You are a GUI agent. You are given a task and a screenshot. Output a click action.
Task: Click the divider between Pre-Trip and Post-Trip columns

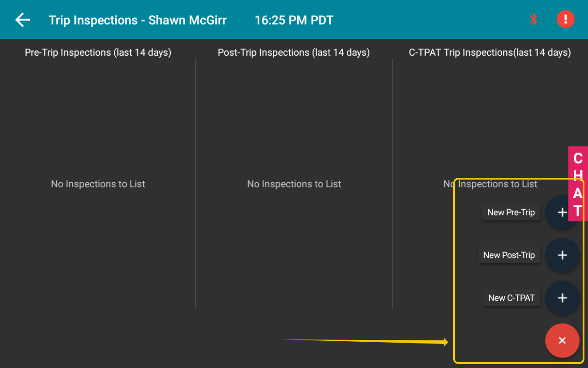(196, 183)
